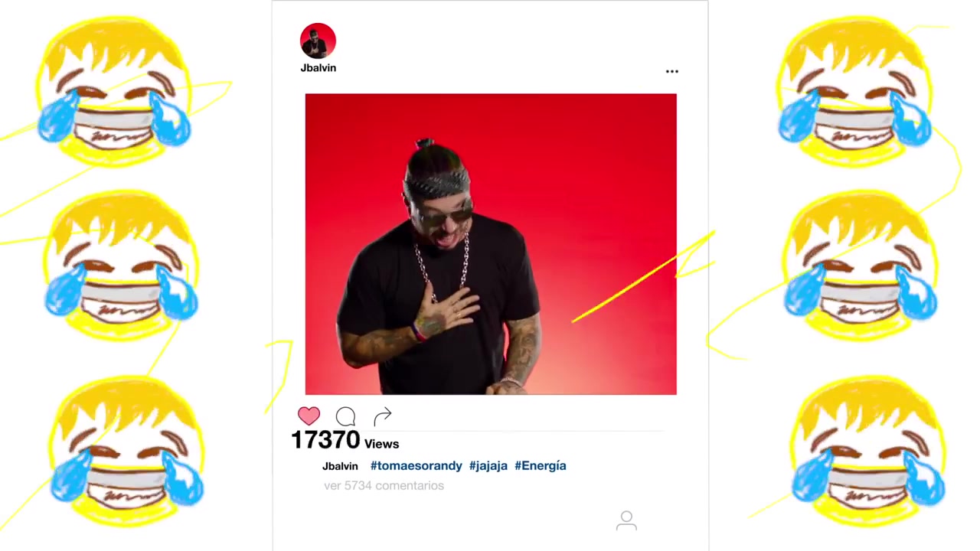Open the three-dot post options menu
The image size is (980, 551).
coord(671,71)
